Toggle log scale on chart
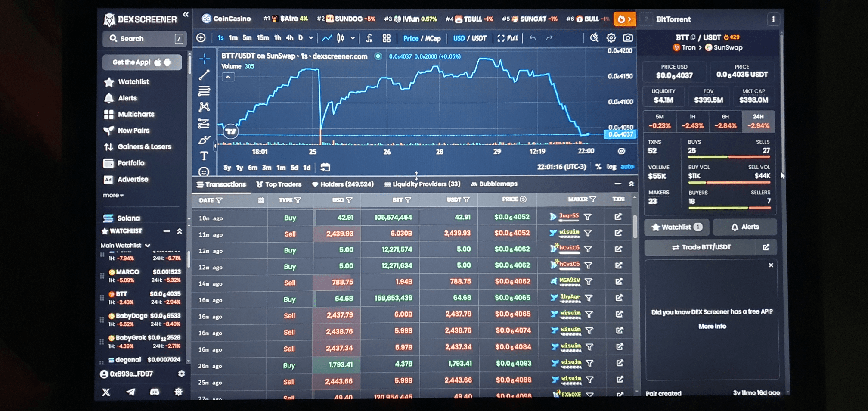 pos(611,167)
